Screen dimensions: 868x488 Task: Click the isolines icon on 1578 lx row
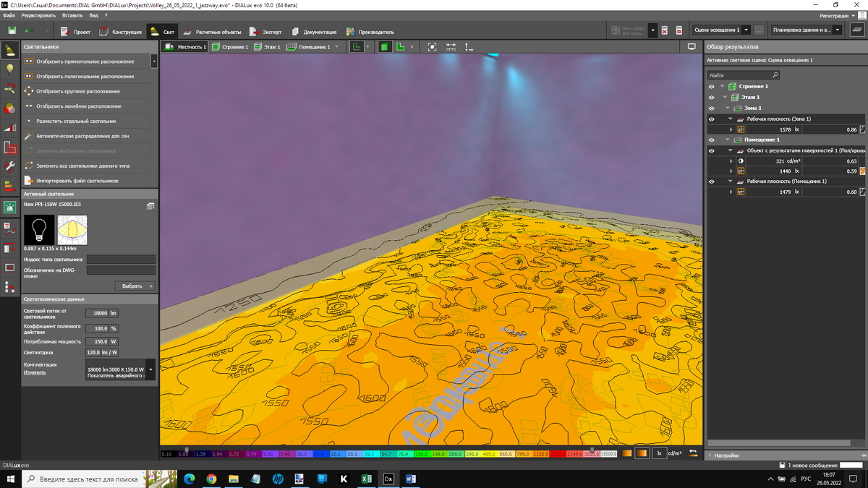coord(862,129)
